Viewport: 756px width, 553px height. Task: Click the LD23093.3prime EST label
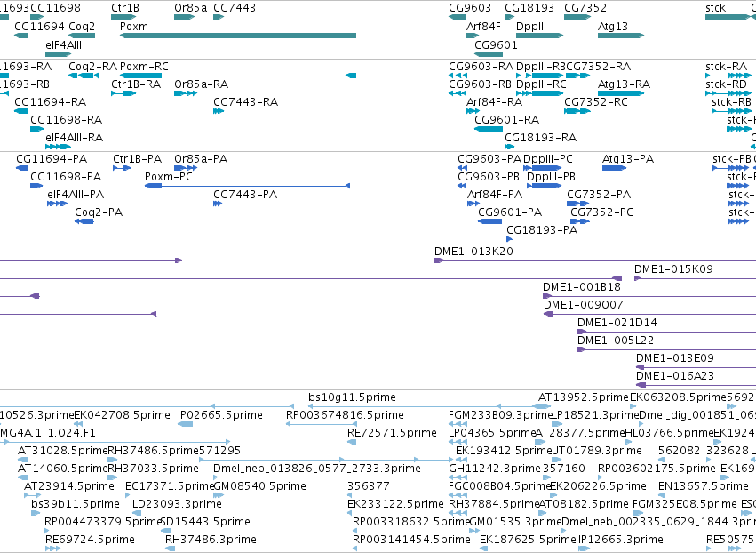point(177,504)
